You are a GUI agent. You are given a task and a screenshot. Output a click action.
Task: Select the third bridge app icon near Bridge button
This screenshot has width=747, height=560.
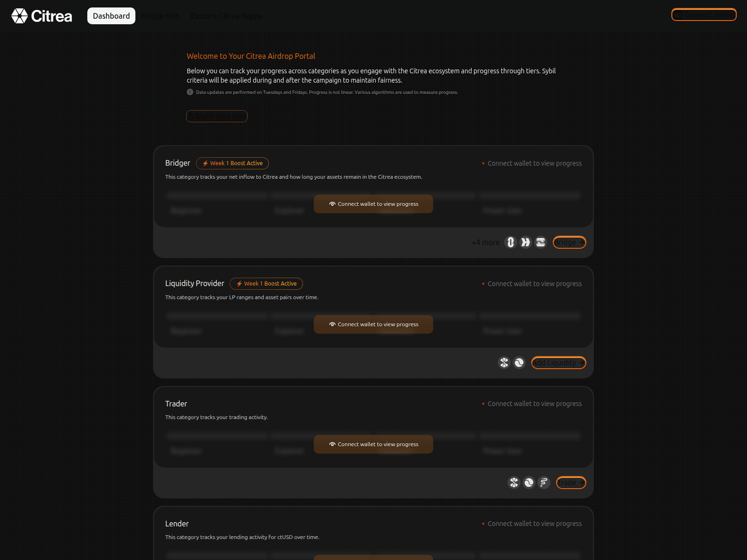coord(540,242)
